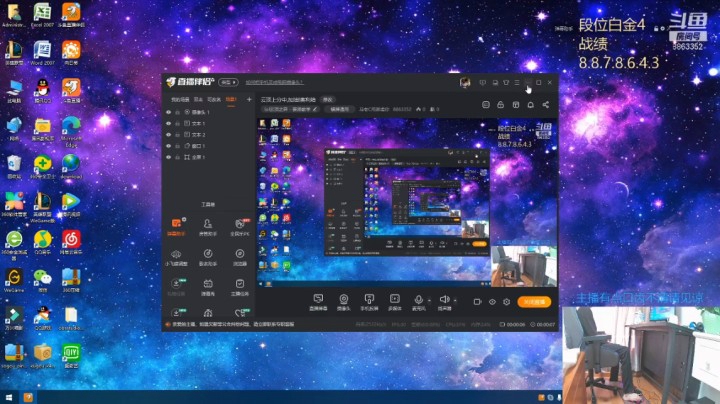Image resolution: width=720 pixels, height=404 pixels.
Task: Mute the microphone in bottom bar
Action: [x=418, y=302]
